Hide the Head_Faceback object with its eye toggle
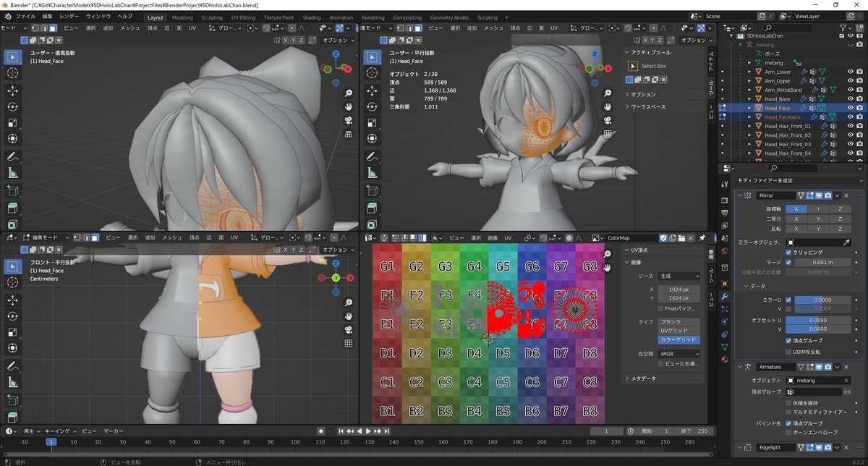 (x=849, y=116)
